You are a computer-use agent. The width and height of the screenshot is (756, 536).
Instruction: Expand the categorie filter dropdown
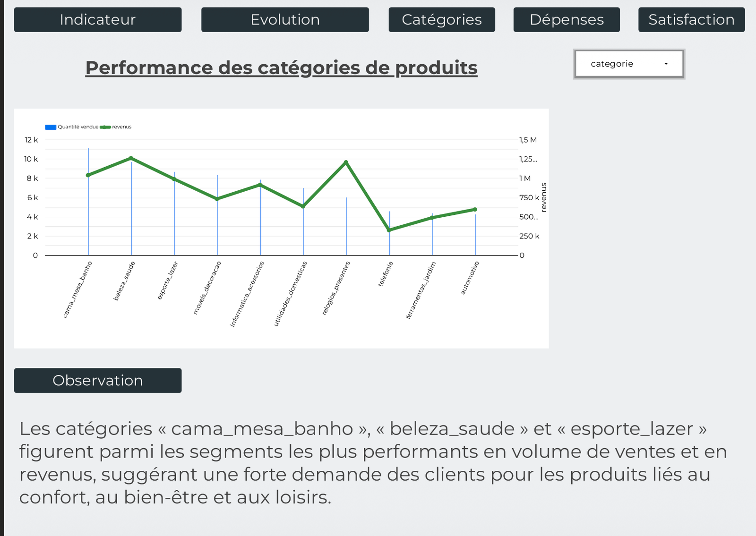click(x=629, y=64)
